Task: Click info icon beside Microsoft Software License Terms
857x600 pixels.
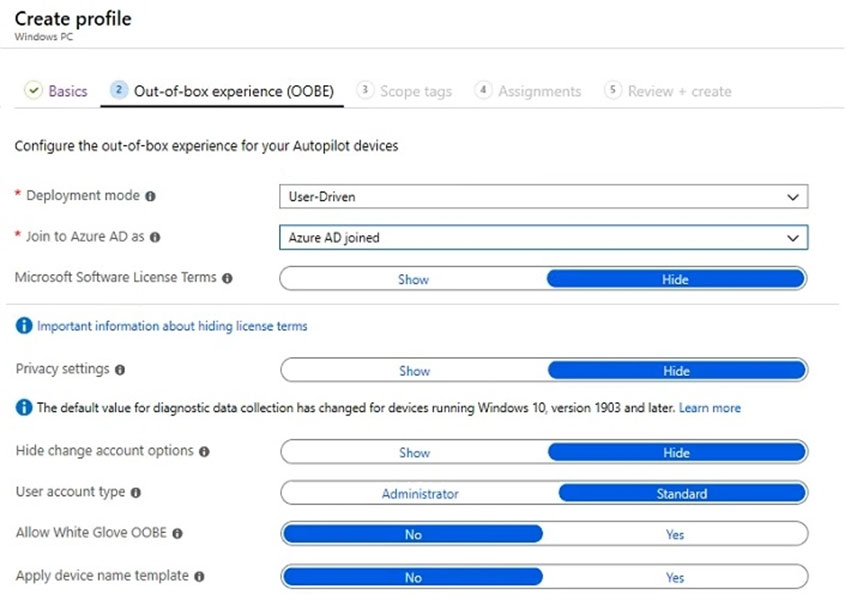Action: tap(227, 278)
